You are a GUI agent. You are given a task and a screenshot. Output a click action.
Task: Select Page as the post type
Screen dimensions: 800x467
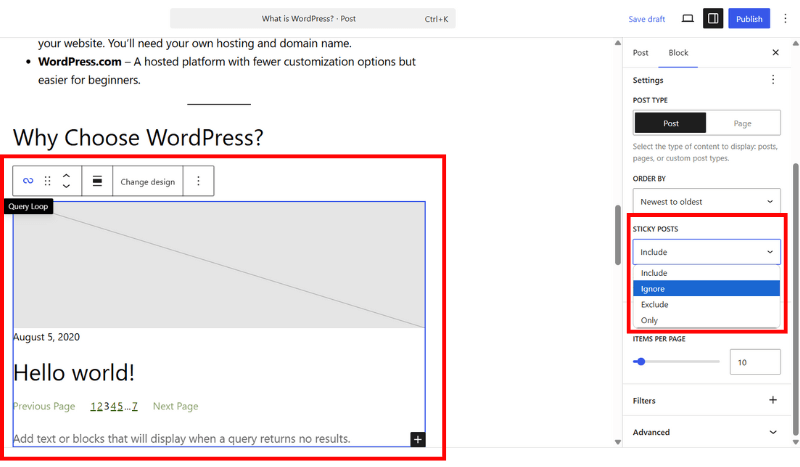point(742,124)
